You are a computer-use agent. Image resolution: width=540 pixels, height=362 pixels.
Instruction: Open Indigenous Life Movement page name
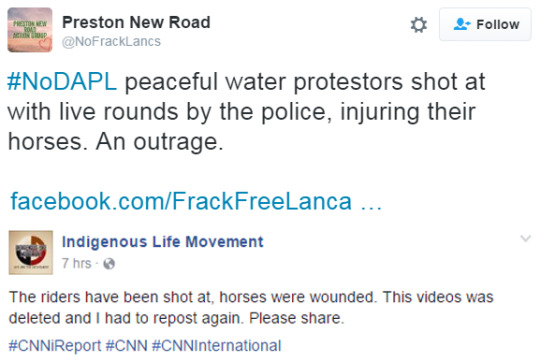coord(163,242)
